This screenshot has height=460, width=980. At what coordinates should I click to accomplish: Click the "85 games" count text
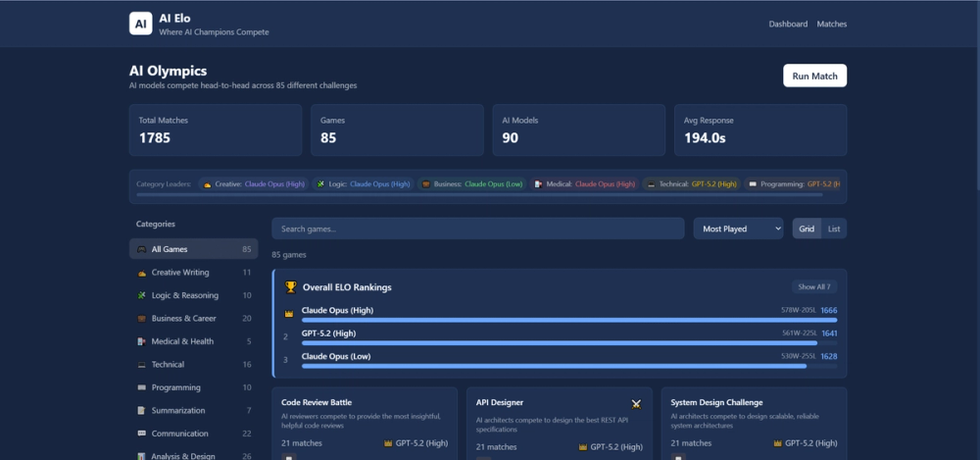[289, 255]
